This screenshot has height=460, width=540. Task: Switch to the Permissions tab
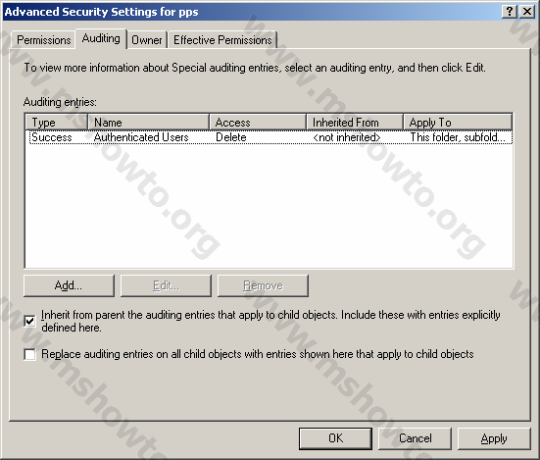click(44, 40)
